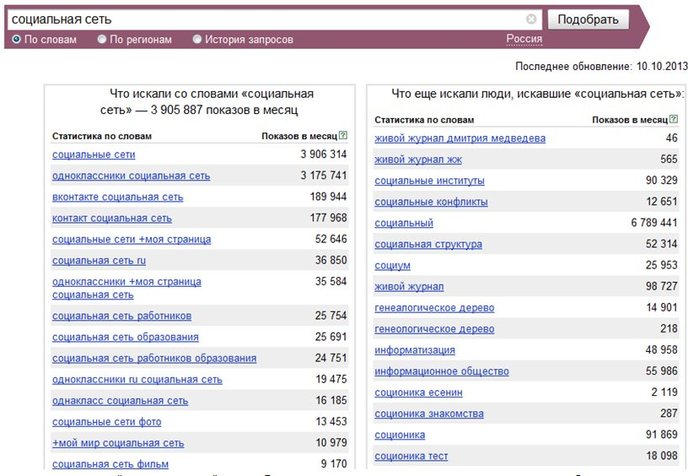Open информационное общество link
The image size is (688, 476).
[x=442, y=371]
